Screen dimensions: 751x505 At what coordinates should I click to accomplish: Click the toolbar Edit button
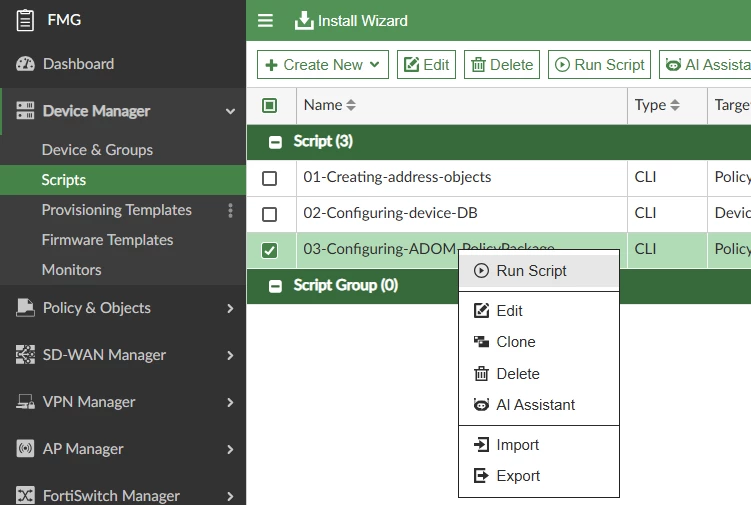pyautogui.click(x=426, y=64)
